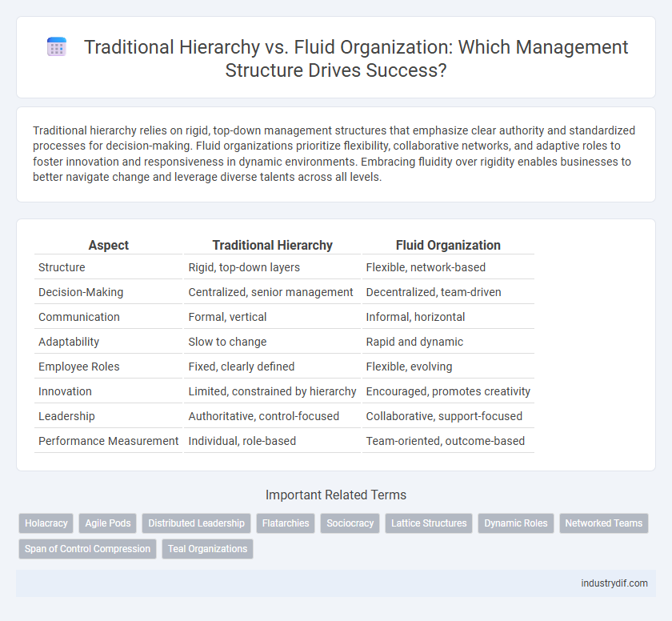Click the 'Rapid and dynamic' cell
The height and width of the screenshot is (621, 672).
[448, 342]
